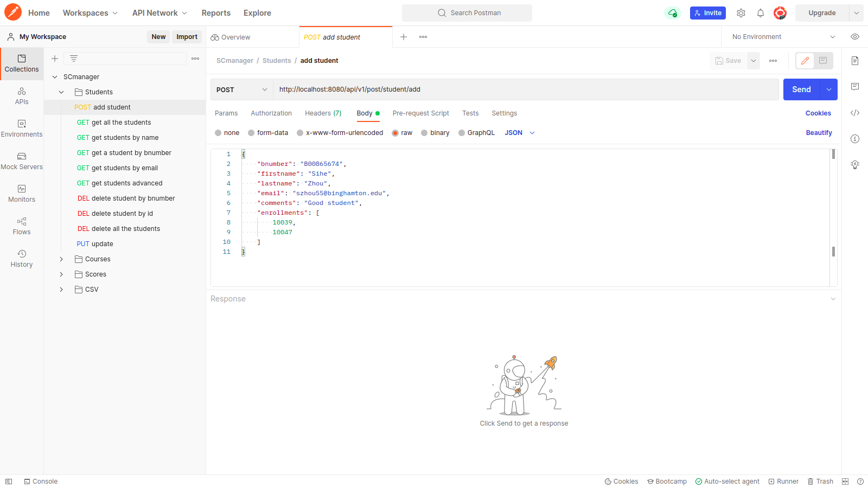Click the environment quick look eye icon
The width and height of the screenshot is (868, 488).
coord(855,37)
